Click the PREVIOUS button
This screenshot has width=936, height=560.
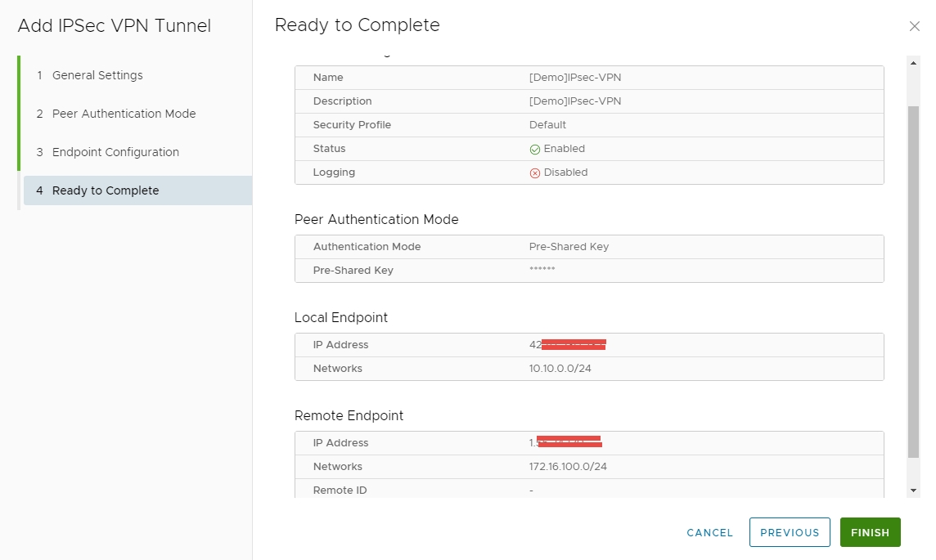pyautogui.click(x=790, y=532)
